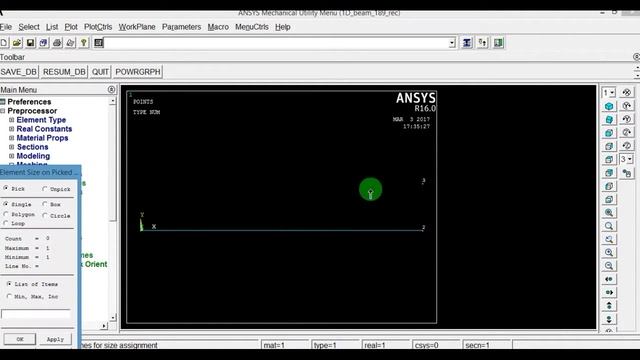Collapse the Main Menu panel header icon
Screen dimensions: 640x360
point(111,89)
